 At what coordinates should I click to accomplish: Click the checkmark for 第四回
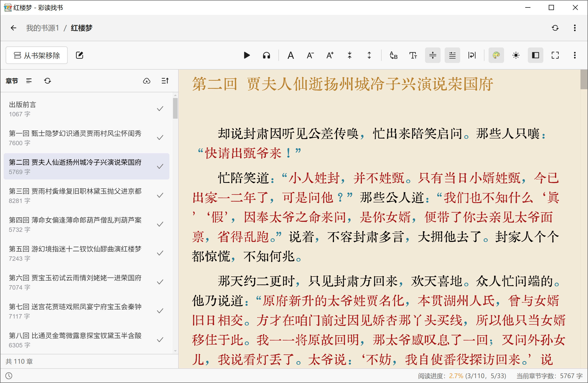pos(160,224)
